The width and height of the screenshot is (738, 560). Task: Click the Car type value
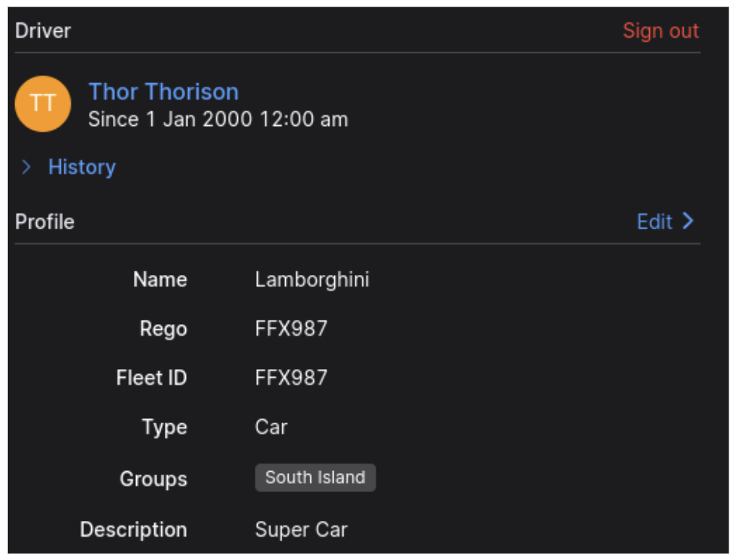(x=271, y=427)
